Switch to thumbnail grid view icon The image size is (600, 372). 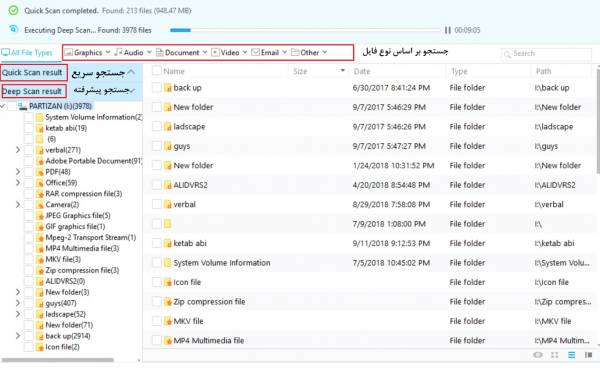tap(554, 355)
